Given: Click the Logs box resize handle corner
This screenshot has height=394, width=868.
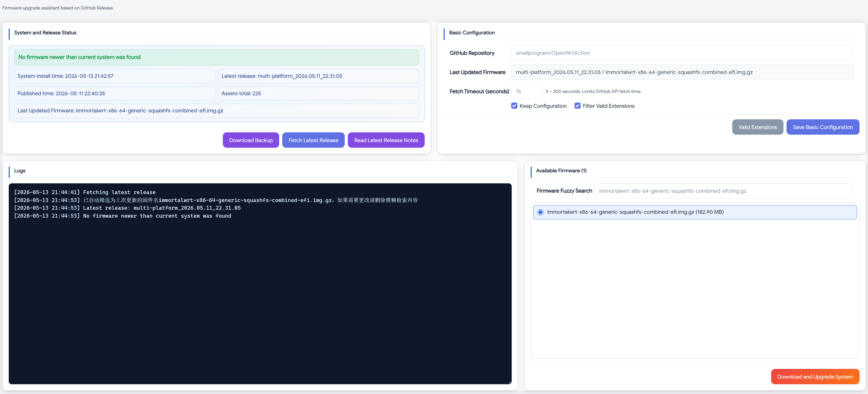Looking at the screenshot, I should click(509, 382).
